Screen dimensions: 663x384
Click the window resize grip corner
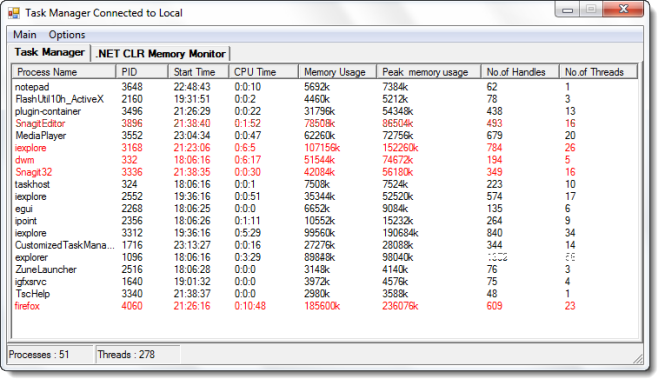638,359
